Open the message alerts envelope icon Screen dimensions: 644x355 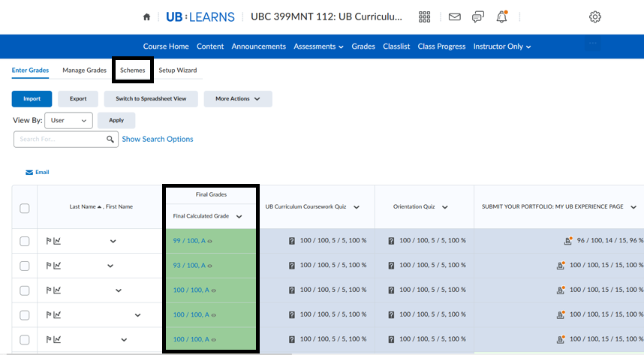pyautogui.click(x=454, y=17)
